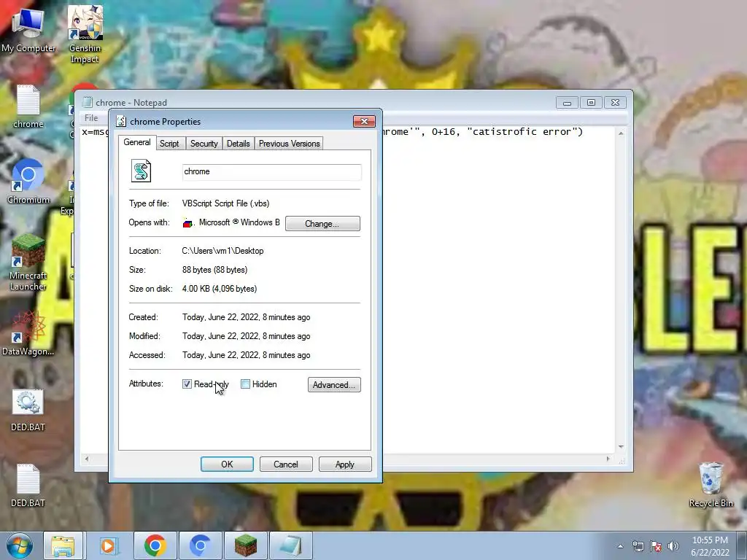Click the Notepad horizontal scrollbar right arrow
The image size is (747, 560).
point(608,459)
